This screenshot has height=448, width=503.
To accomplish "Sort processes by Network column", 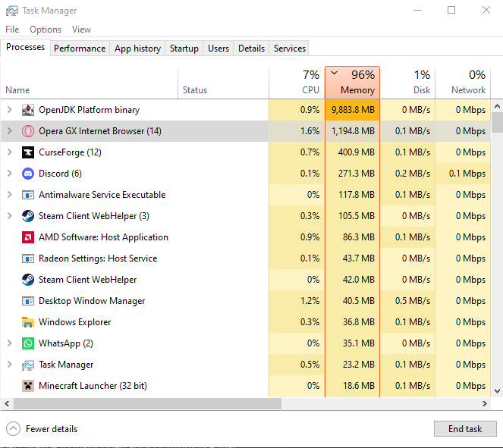I will 463,83.
